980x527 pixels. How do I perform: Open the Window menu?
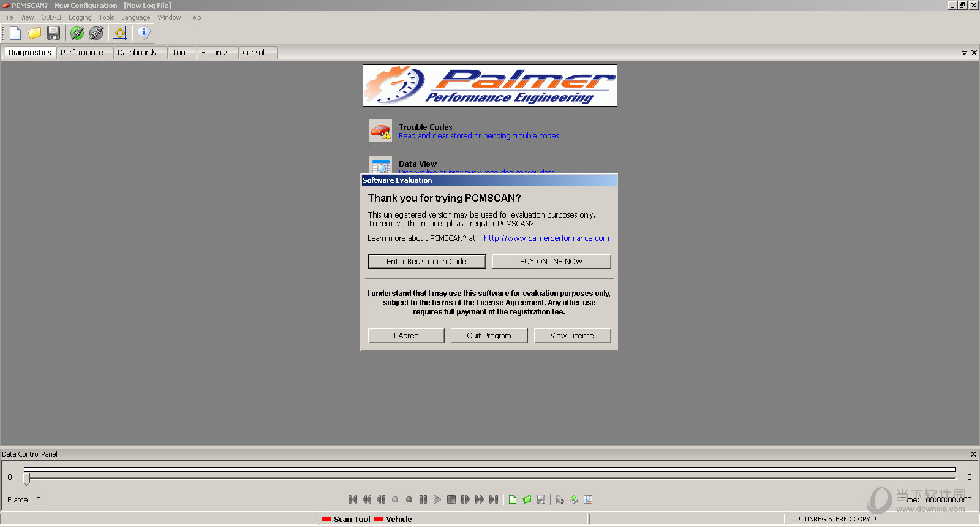169,17
